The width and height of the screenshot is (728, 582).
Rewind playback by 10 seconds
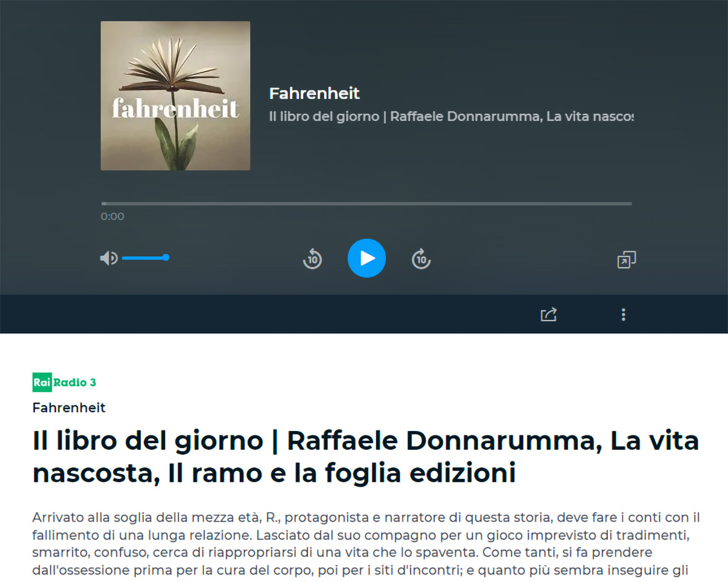pyautogui.click(x=312, y=259)
